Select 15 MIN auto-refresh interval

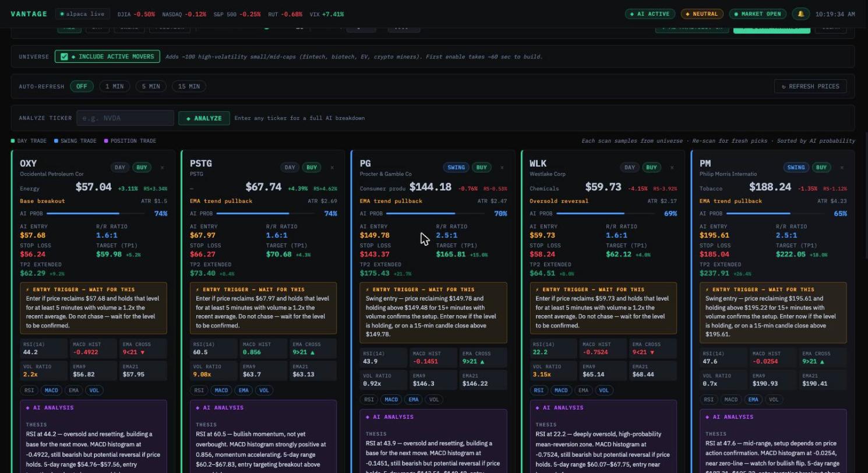[x=189, y=86]
